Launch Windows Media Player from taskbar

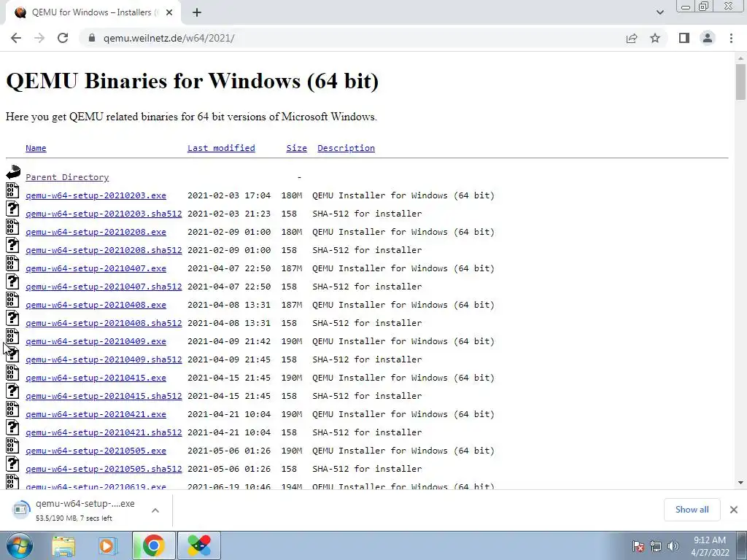tap(108, 545)
